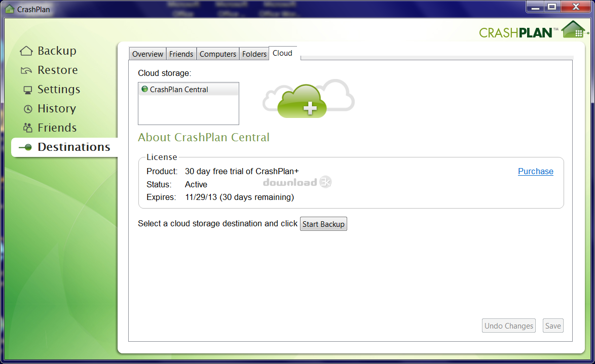This screenshot has height=364, width=595.
Task: Open the Friends tab
Action: point(181,54)
